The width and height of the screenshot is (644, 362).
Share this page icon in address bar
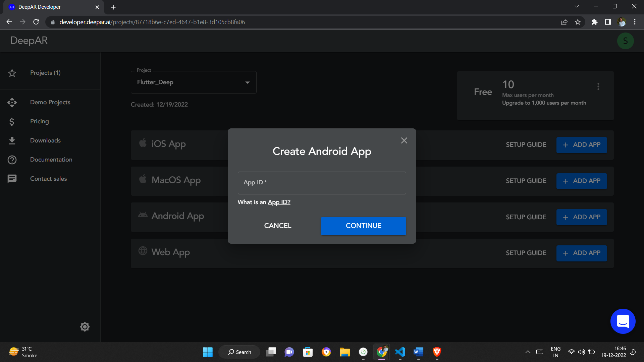click(x=564, y=22)
